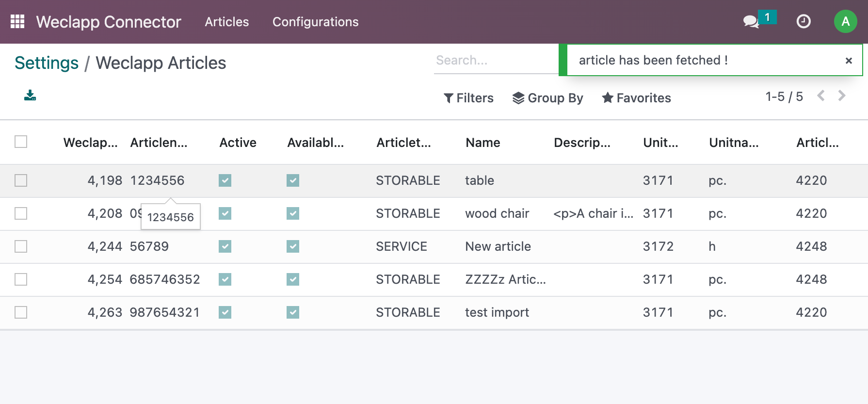The image size is (868, 404).
Task: Close the article fetched notification
Action: coord(849,61)
